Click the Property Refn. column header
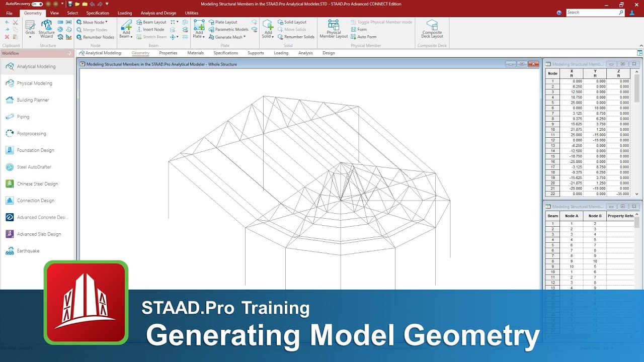This screenshot has height=362, width=644. [x=620, y=216]
